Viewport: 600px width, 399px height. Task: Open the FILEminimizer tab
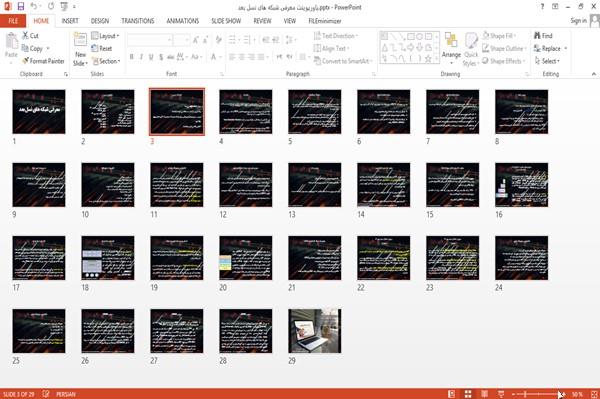(325, 21)
